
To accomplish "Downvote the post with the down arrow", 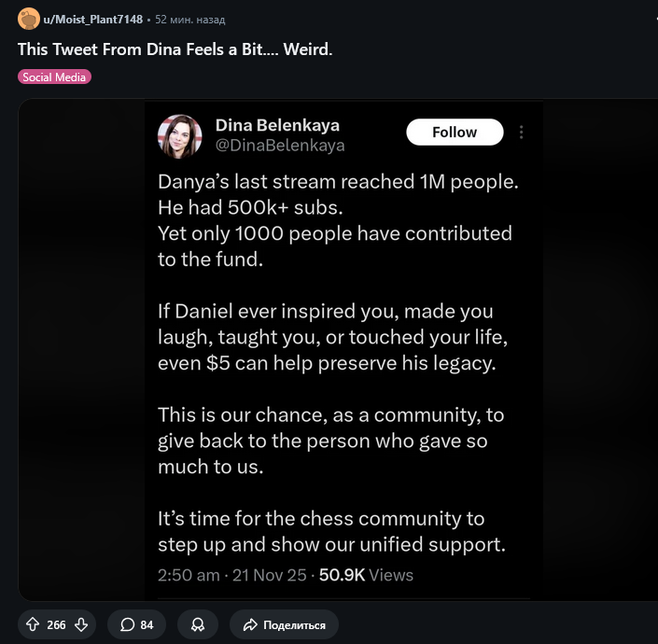I will (x=80, y=624).
